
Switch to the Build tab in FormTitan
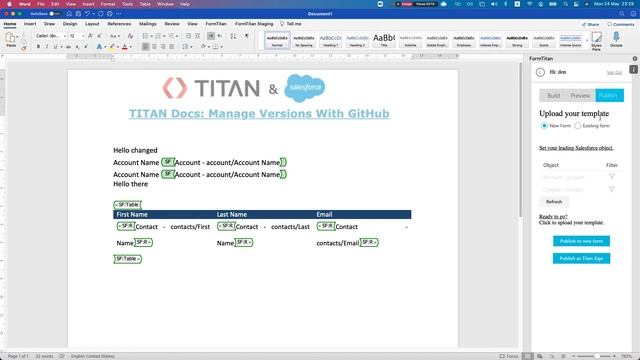[x=553, y=96]
